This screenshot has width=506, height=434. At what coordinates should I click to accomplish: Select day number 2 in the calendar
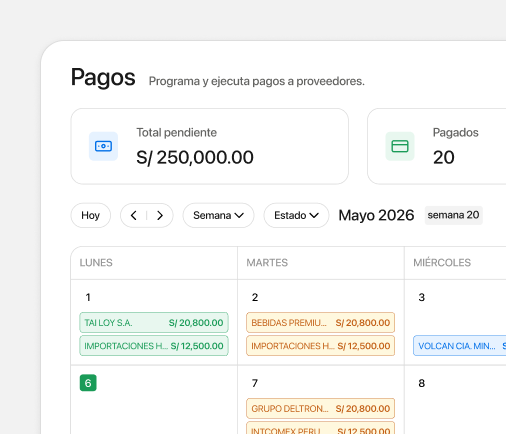(x=255, y=297)
